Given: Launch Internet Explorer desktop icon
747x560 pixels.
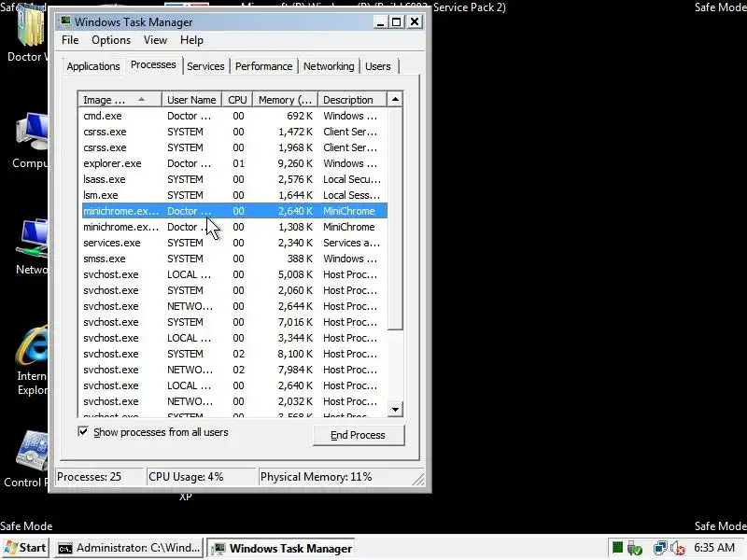Looking at the screenshot, I should [33, 361].
